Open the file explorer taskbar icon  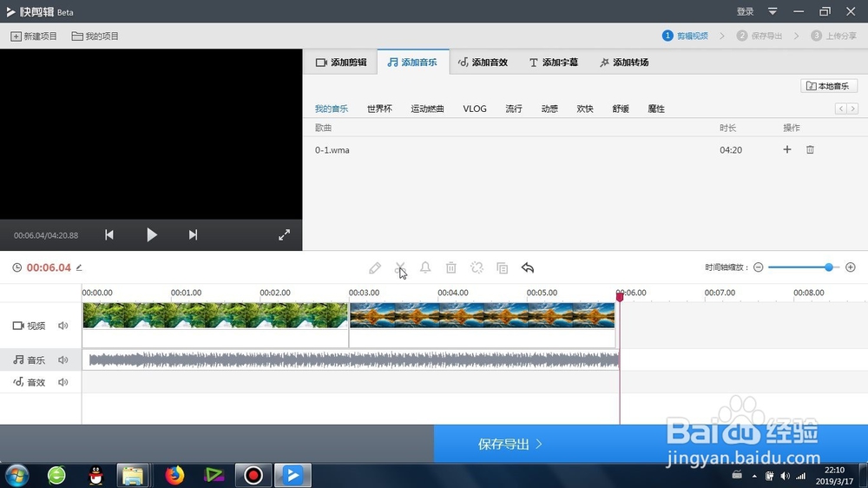coord(132,475)
